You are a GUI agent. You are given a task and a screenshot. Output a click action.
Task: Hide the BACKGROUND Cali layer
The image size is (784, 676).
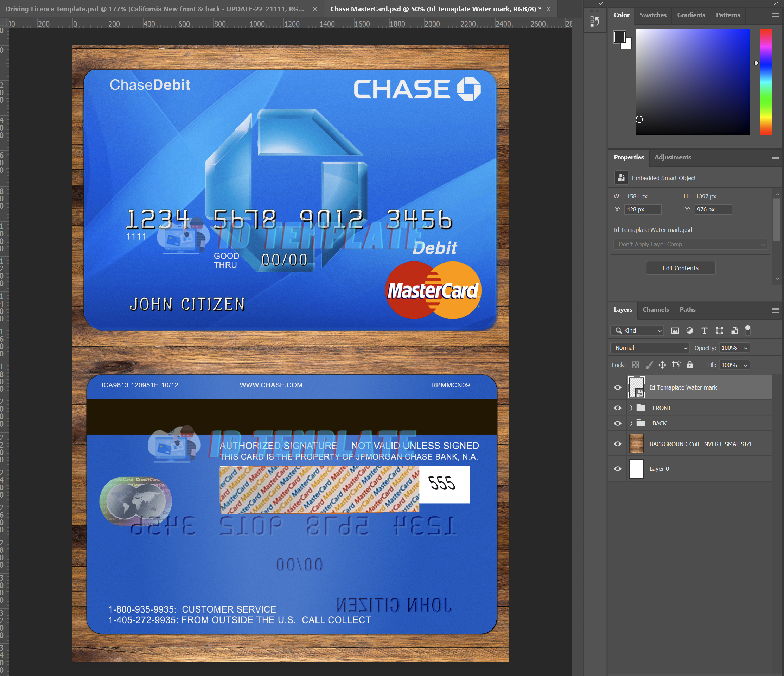pyautogui.click(x=618, y=444)
